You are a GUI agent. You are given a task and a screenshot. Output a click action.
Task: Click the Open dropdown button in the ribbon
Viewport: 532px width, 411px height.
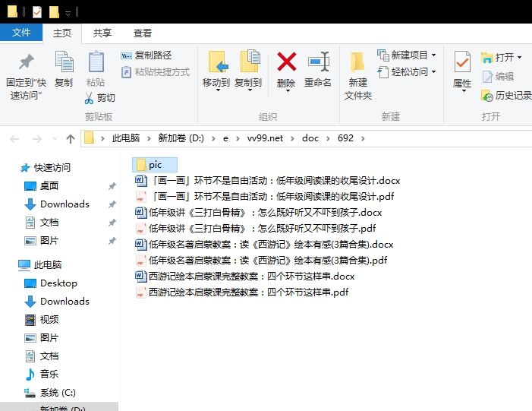(x=502, y=58)
